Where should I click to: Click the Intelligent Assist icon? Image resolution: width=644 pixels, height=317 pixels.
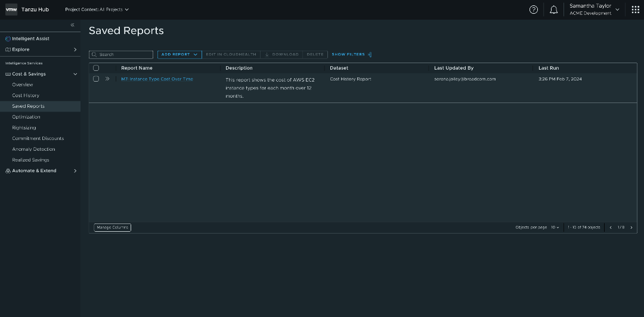coord(8,39)
